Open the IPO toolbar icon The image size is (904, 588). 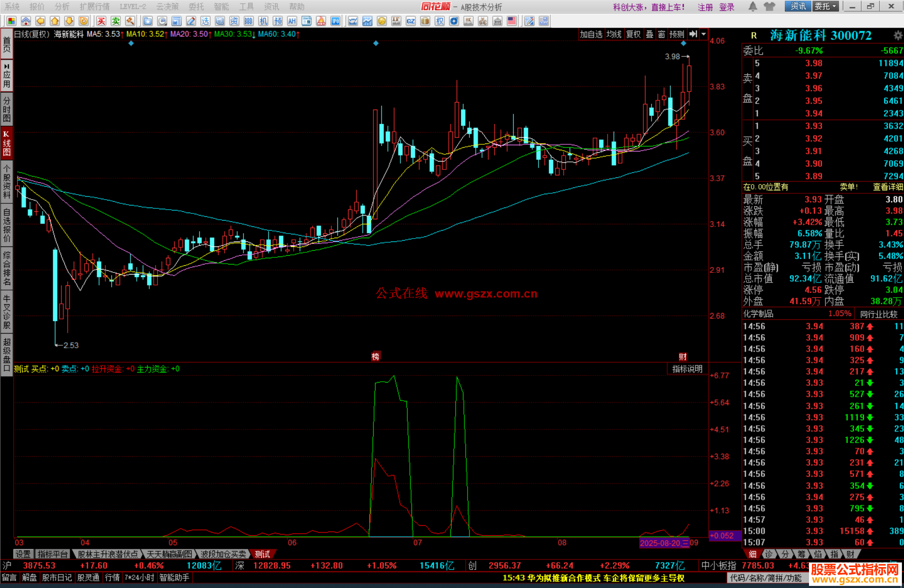(335, 21)
